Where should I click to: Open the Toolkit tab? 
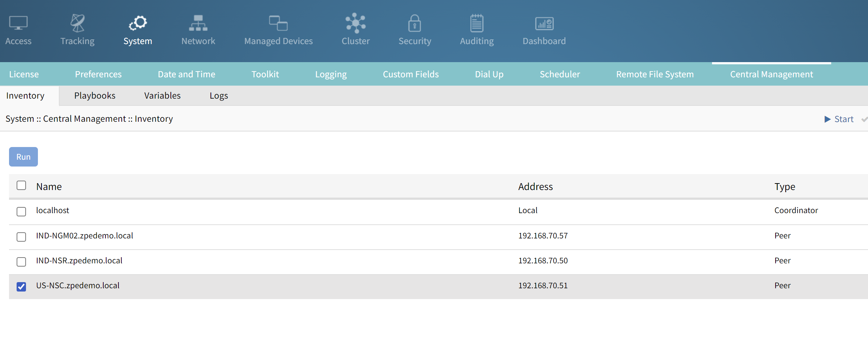point(265,74)
